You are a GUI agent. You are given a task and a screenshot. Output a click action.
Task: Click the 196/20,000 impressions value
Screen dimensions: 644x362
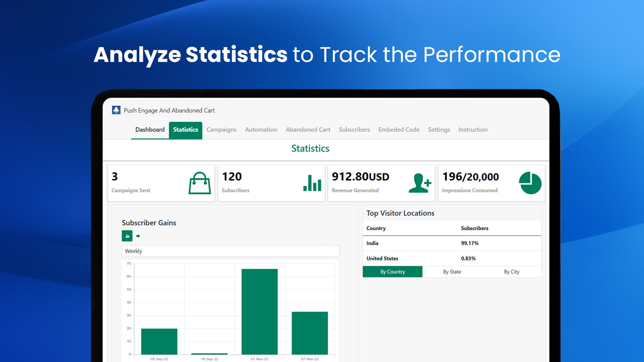471,177
